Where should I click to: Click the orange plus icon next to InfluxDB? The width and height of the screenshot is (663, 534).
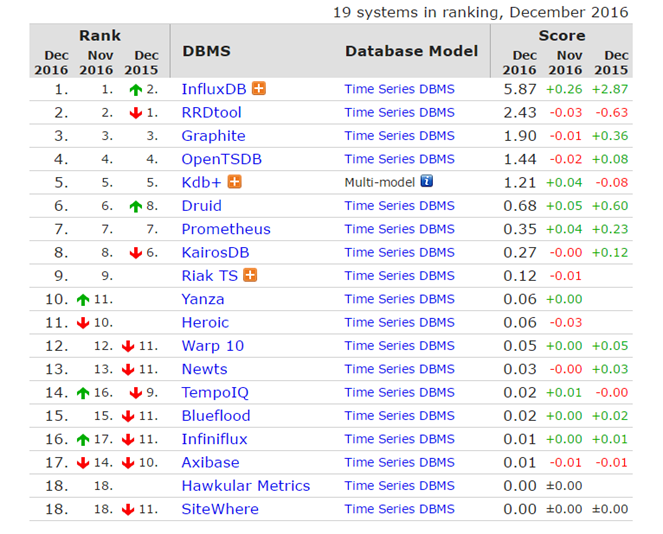[x=259, y=89]
